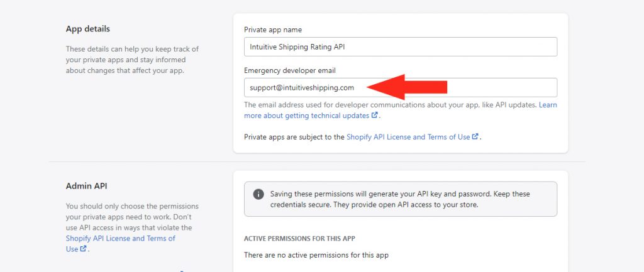The width and height of the screenshot is (644, 272).
Task: Click 'ACTIVE PERMISSIONS FOR THIS APP' heading
Action: 299,238
